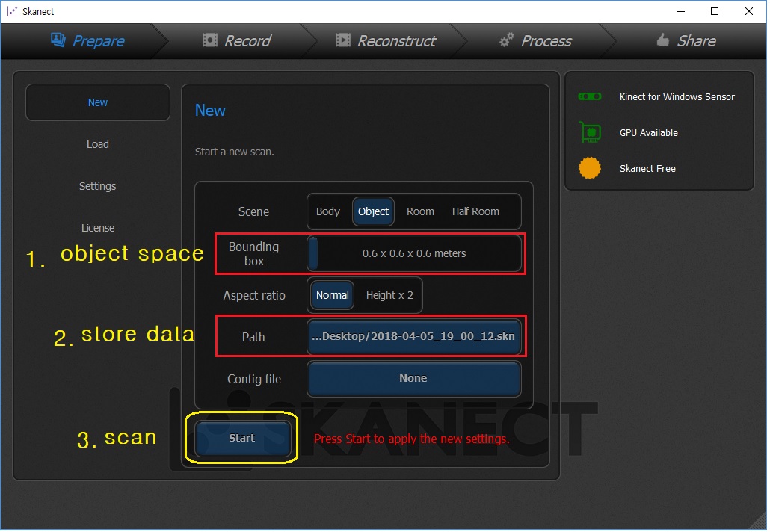Choose Room scene option
The width and height of the screenshot is (770, 532).
point(420,211)
